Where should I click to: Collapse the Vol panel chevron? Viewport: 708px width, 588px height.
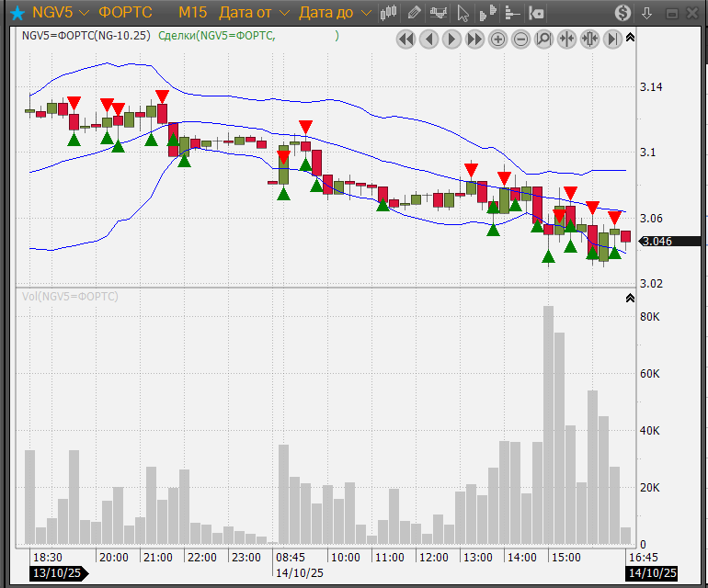[631, 298]
